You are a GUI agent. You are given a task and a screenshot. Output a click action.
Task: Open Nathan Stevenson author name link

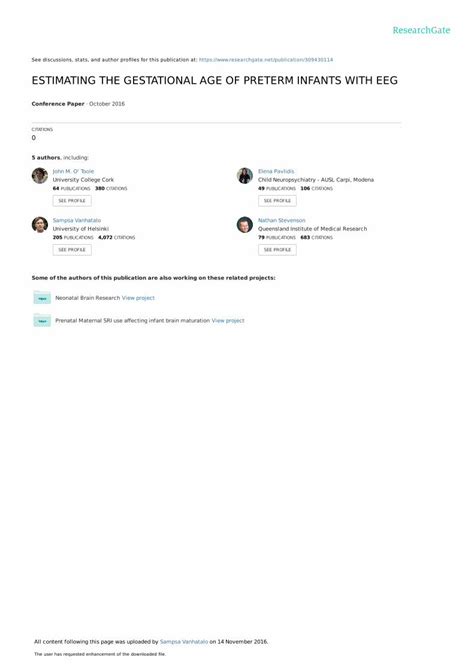click(x=282, y=220)
